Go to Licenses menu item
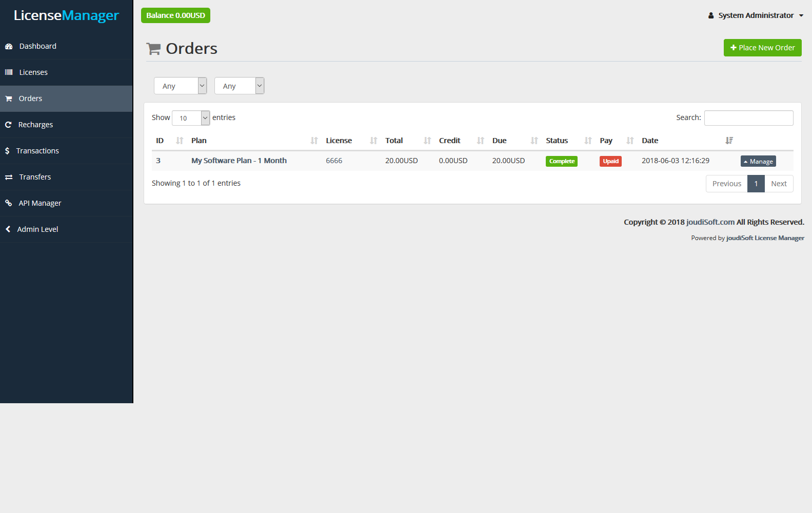812x513 pixels. point(66,72)
